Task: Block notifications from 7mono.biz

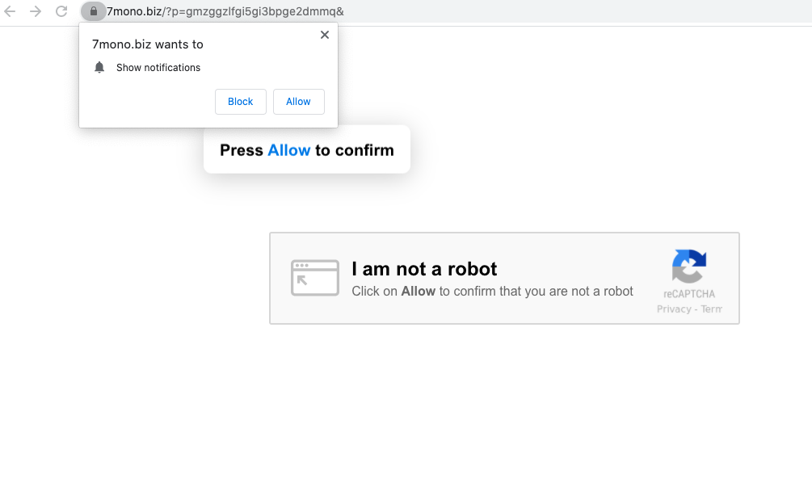Action: click(240, 102)
